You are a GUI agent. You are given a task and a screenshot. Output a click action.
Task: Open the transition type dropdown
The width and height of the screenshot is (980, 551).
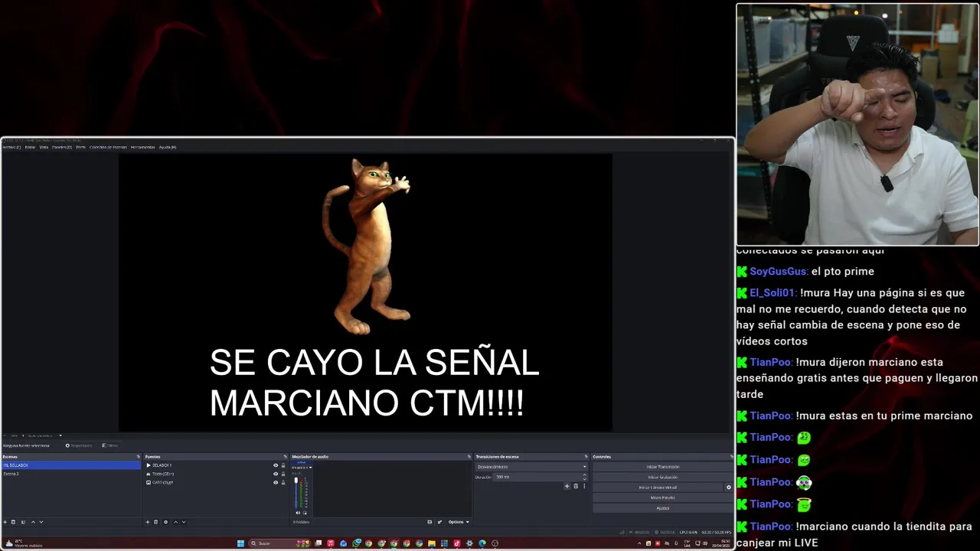[x=531, y=467]
